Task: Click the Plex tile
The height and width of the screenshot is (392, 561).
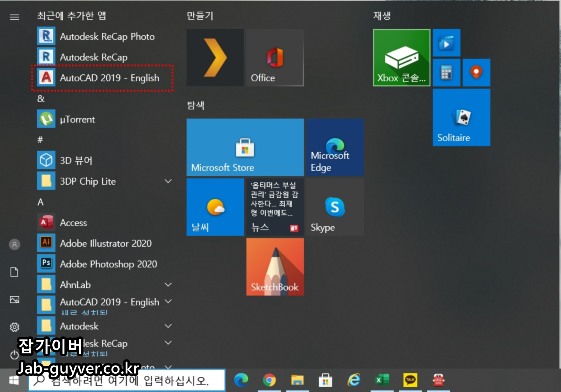Action: (215, 58)
